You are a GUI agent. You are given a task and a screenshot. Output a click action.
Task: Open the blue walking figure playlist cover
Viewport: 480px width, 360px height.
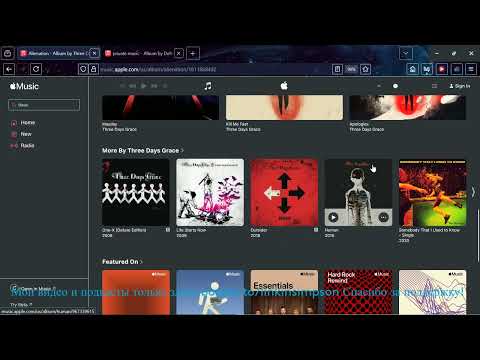coord(210,292)
